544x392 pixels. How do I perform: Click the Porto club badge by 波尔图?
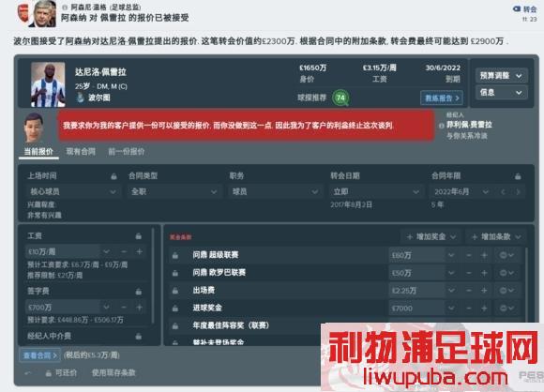(x=81, y=98)
